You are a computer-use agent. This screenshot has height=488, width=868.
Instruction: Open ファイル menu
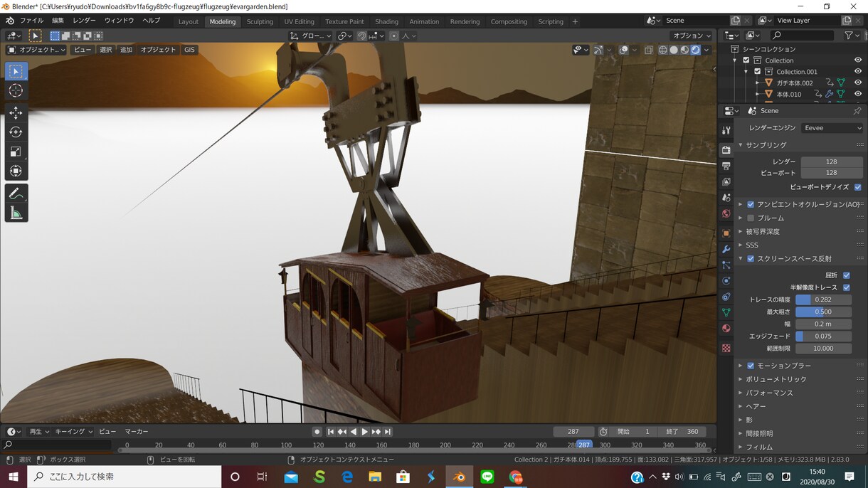(x=31, y=21)
